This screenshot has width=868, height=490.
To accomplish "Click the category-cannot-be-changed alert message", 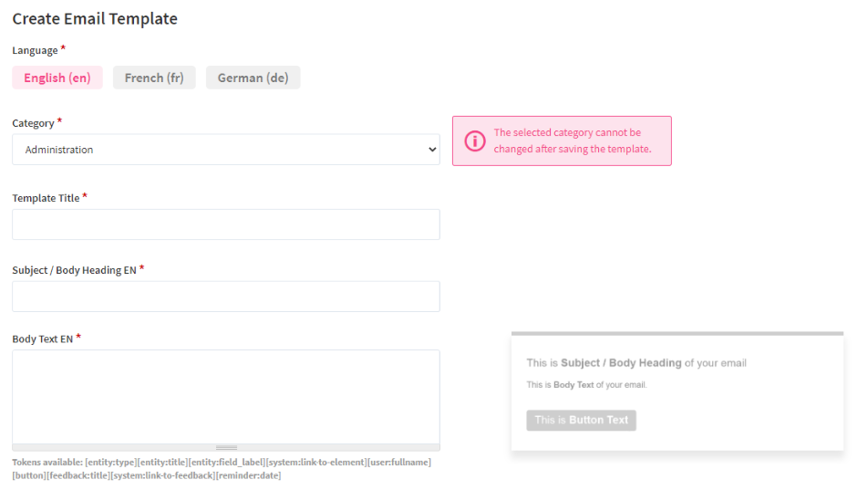I will tap(573, 141).
